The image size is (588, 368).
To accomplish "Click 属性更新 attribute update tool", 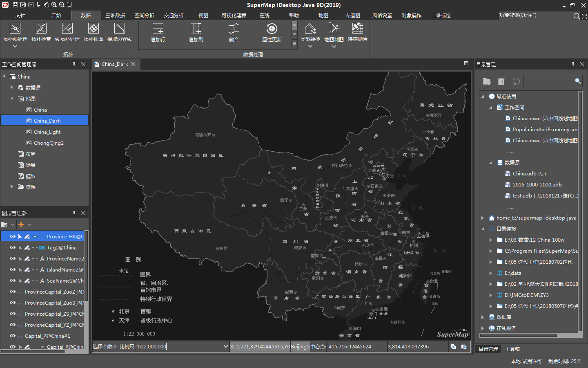I will pos(272,33).
